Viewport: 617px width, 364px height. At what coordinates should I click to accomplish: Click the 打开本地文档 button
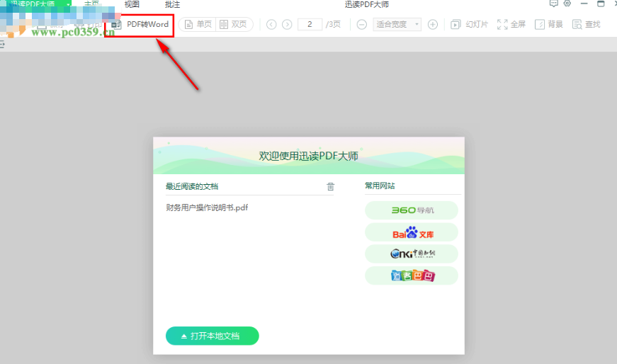point(212,336)
